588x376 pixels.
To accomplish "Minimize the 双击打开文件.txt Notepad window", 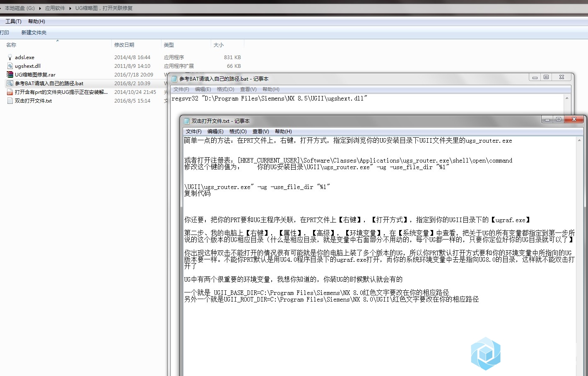I will coord(547,120).
